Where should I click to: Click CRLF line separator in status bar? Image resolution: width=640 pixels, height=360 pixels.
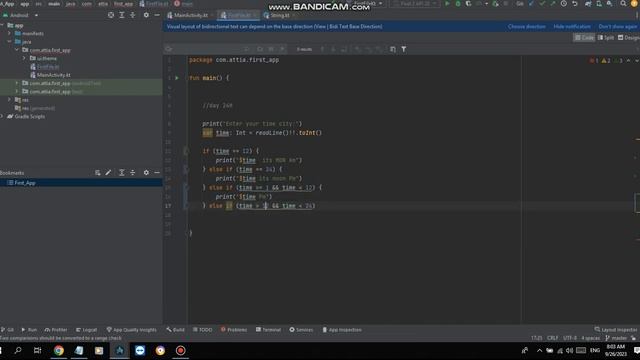552,338
